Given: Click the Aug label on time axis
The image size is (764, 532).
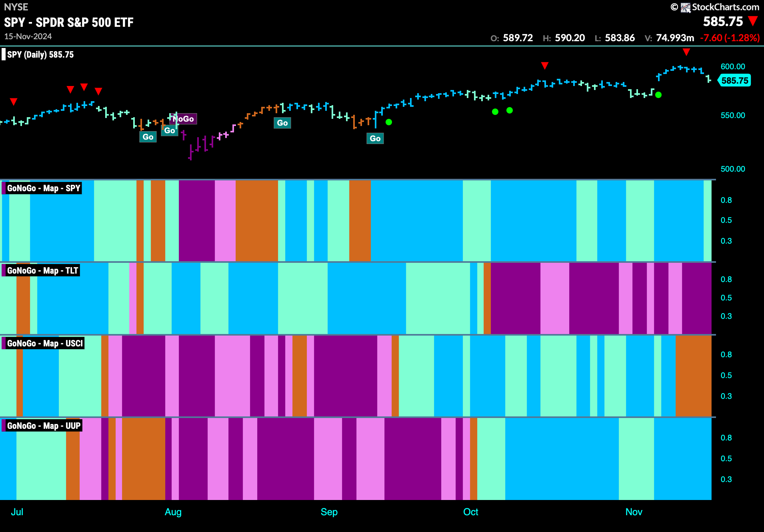Looking at the screenshot, I should point(173,512).
